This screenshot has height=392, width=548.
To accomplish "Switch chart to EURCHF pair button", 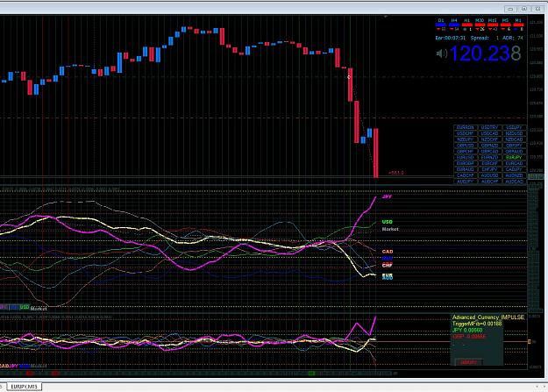I will [x=489, y=163].
